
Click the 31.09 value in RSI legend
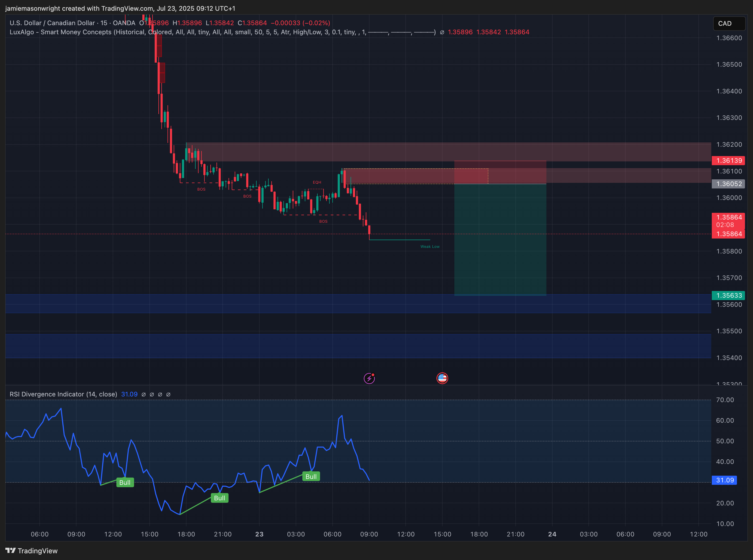129,394
